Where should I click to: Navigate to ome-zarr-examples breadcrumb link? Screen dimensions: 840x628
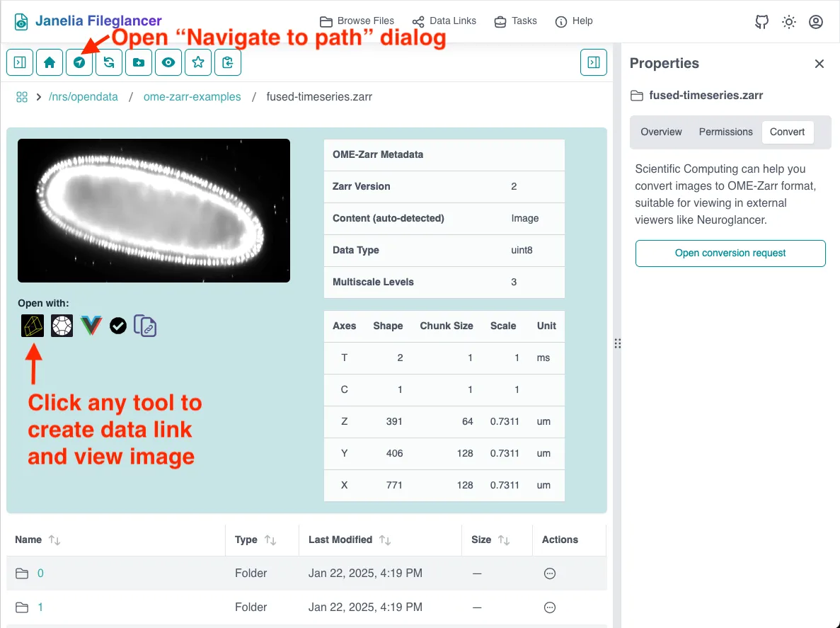click(192, 97)
